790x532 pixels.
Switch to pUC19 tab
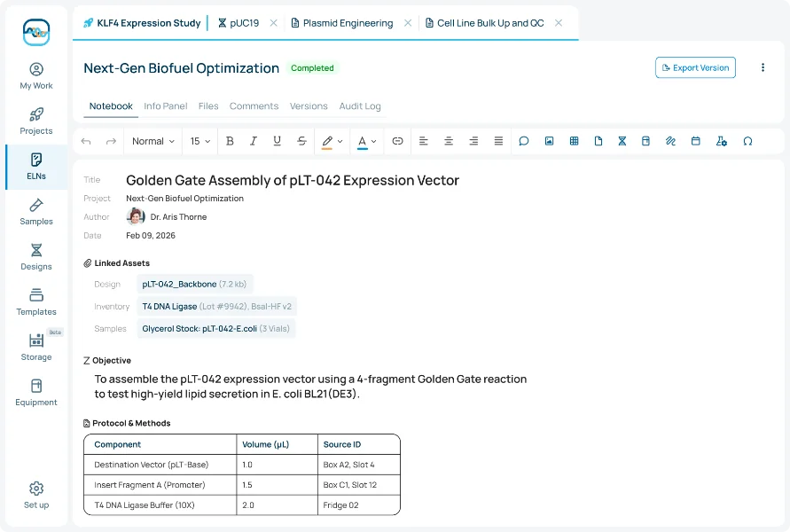pos(239,23)
